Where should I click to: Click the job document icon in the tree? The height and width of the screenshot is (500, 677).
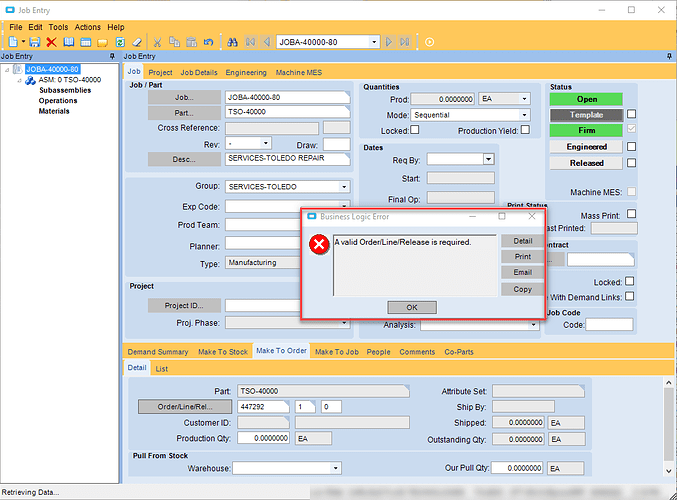click(x=18, y=69)
